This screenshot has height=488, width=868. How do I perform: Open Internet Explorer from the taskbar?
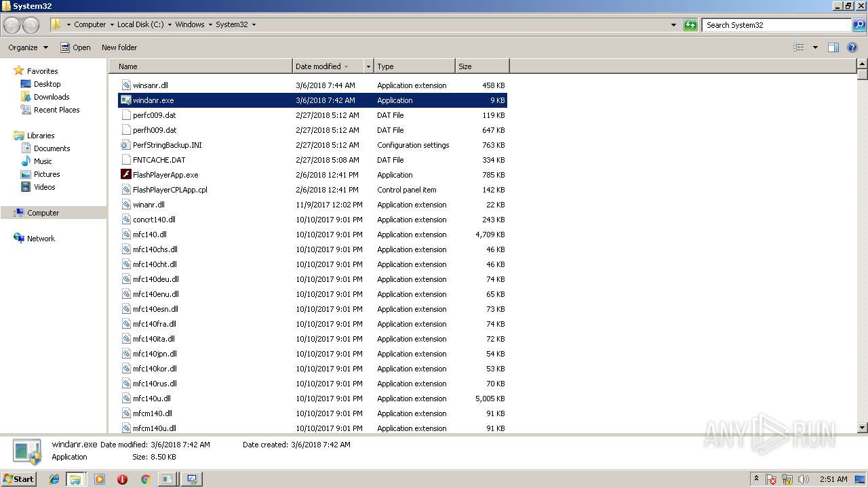pos(54,479)
